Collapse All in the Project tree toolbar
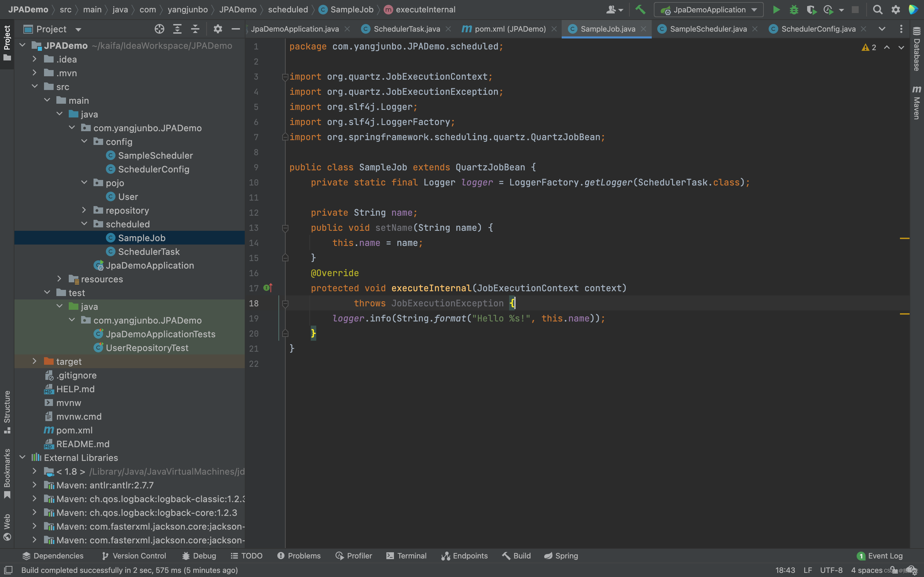Screen dimensions: 924x577 point(195,29)
